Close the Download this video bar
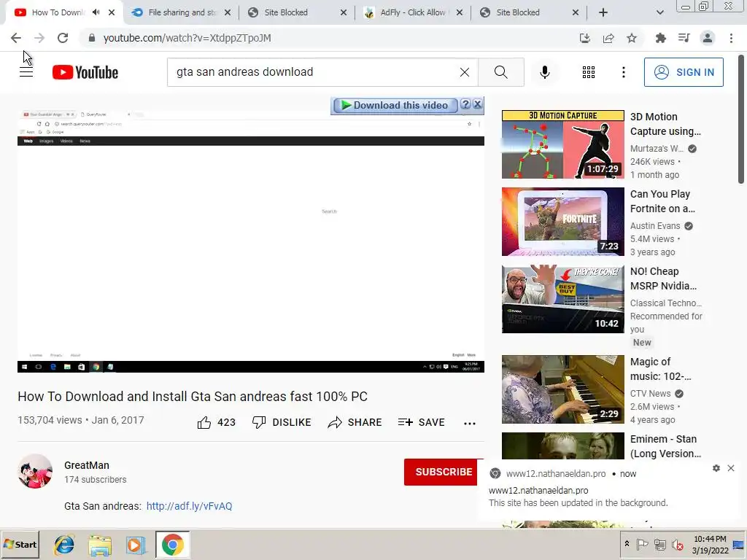This screenshot has height=560, width=747. (477, 104)
